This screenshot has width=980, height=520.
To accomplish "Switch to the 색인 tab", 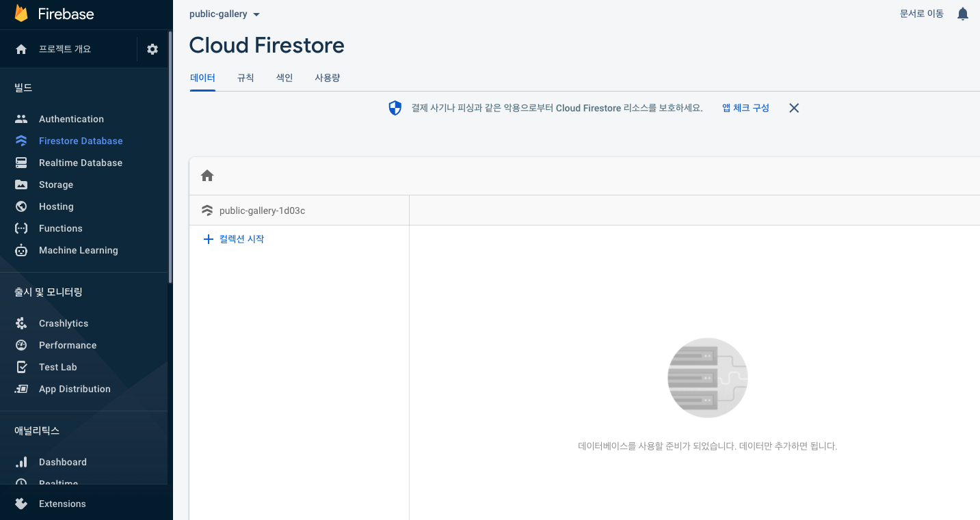I will click(x=284, y=78).
